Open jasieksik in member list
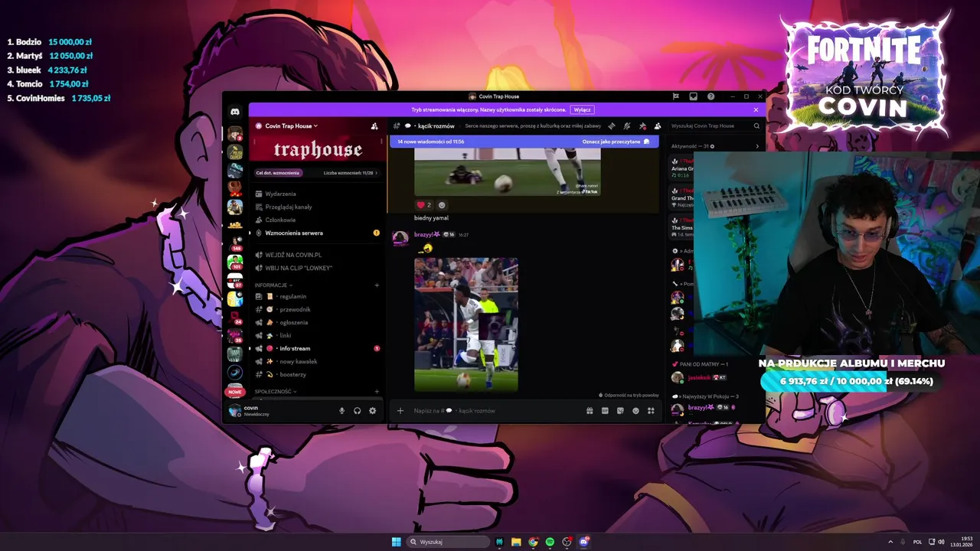Screen dimensions: 980x551 tap(698, 377)
